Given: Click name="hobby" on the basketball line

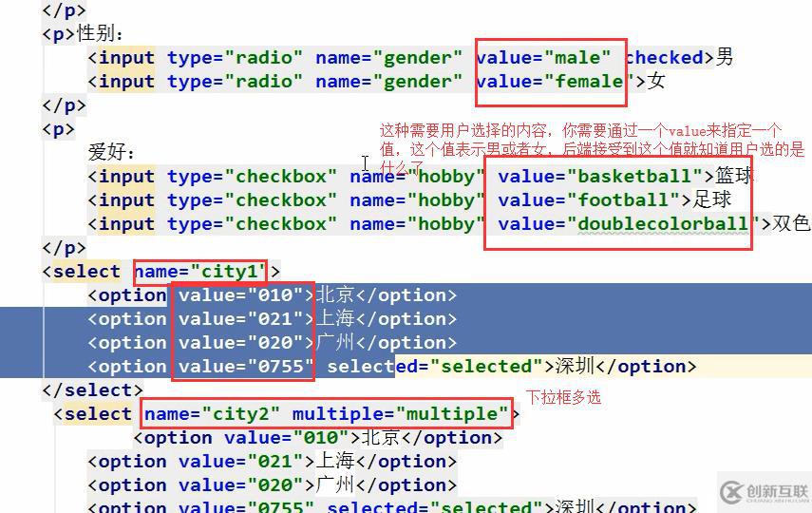Looking at the screenshot, I should pyautogui.click(x=417, y=176).
